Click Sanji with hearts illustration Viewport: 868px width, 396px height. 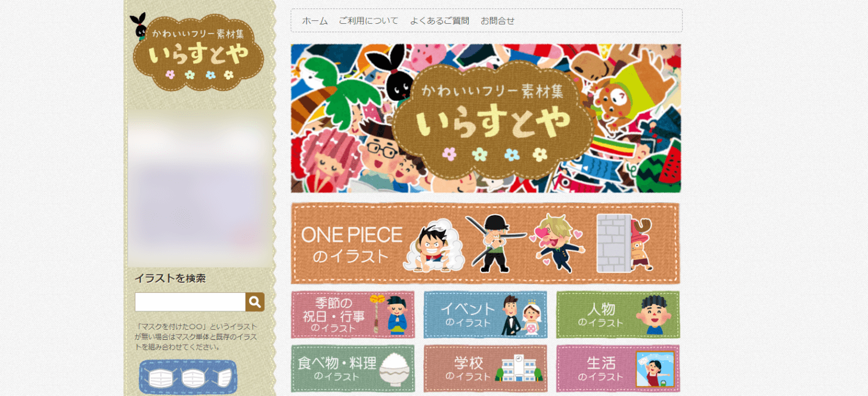point(557,243)
